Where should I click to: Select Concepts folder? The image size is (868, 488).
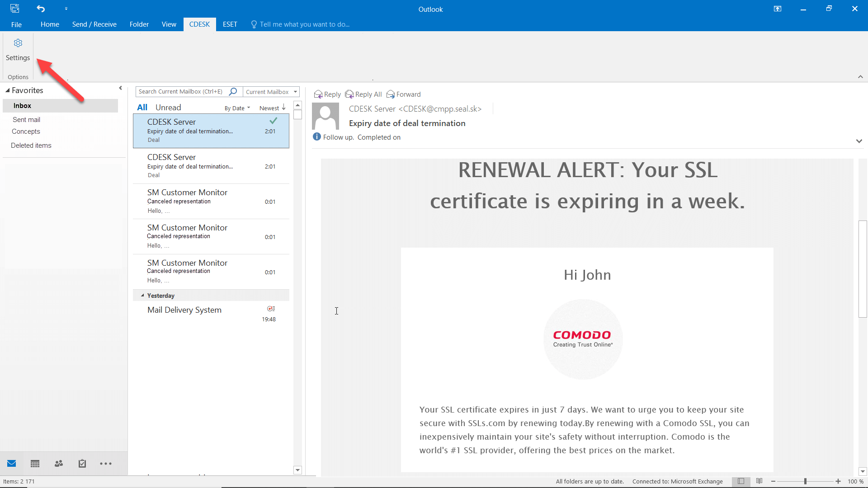pos(26,131)
